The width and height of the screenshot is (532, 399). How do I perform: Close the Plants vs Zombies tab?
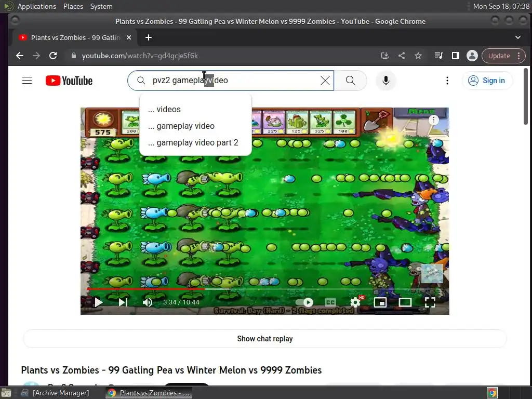point(129,37)
